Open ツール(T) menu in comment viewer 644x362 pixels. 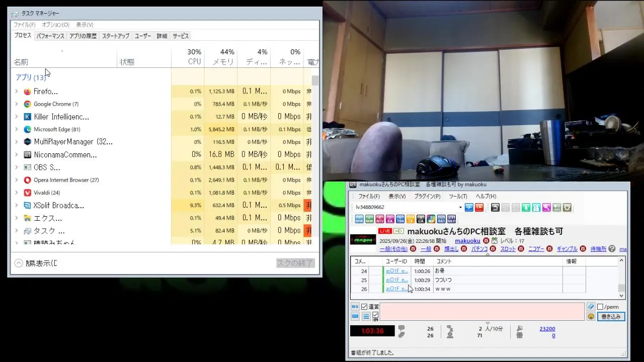[458, 197]
